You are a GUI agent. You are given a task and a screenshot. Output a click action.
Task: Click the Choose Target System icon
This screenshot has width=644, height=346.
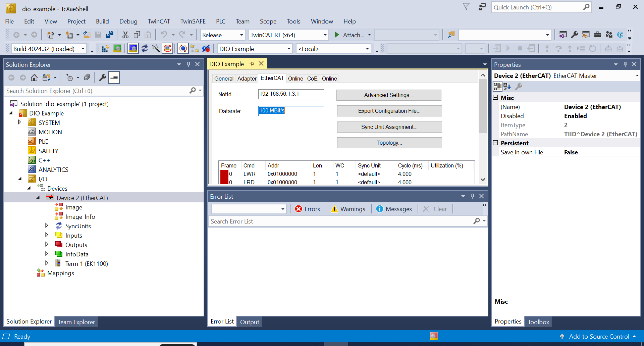195,49
